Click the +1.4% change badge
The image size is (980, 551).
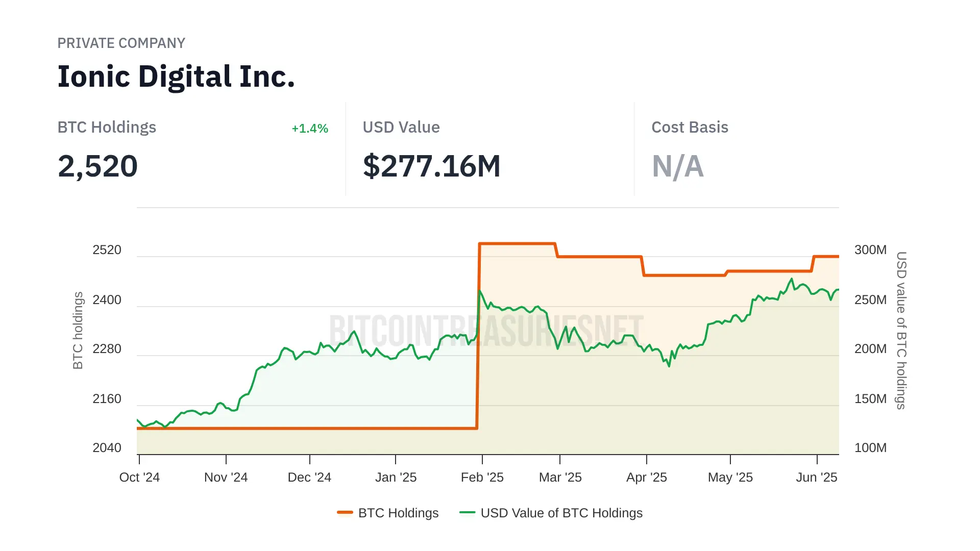point(309,129)
